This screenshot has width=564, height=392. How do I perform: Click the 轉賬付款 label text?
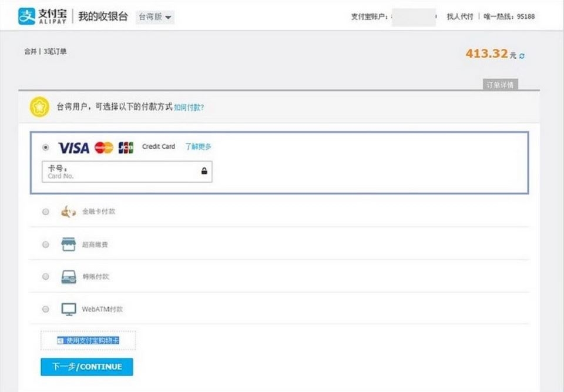point(96,276)
